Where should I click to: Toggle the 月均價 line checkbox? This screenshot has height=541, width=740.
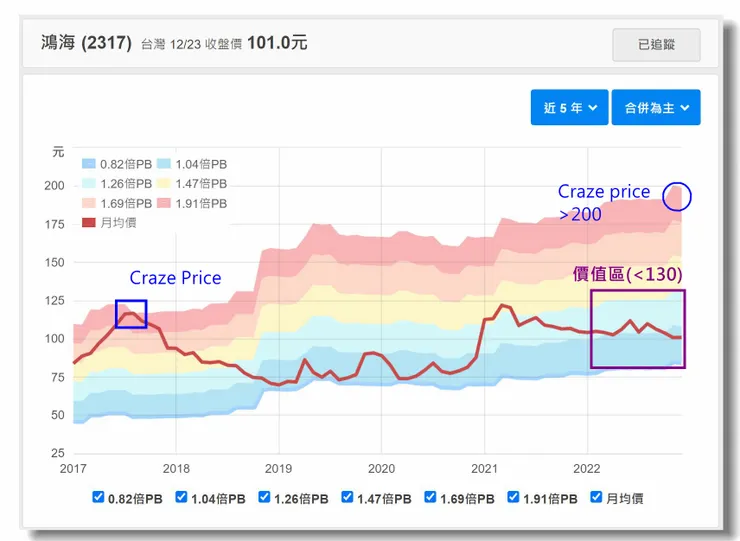[597, 497]
